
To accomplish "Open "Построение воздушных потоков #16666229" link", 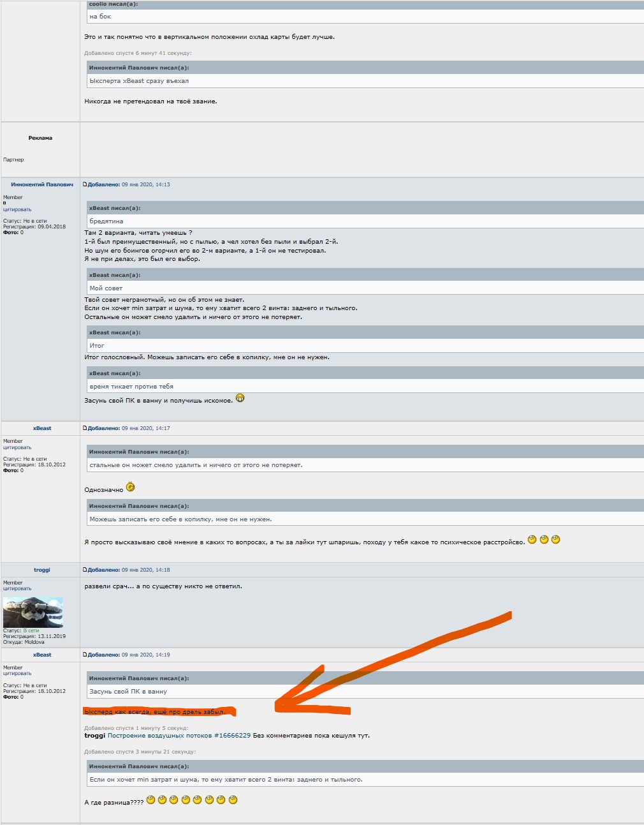I will tap(179, 736).
